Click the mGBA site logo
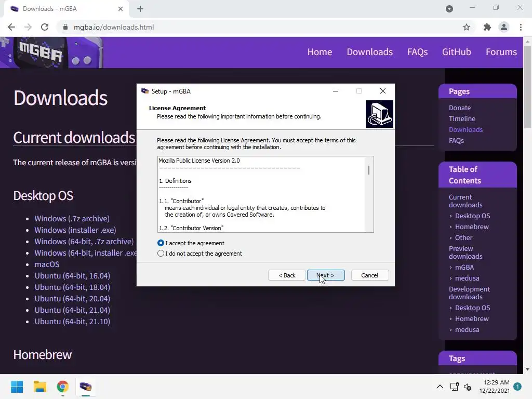The height and width of the screenshot is (399, 532). pos(51,52)
